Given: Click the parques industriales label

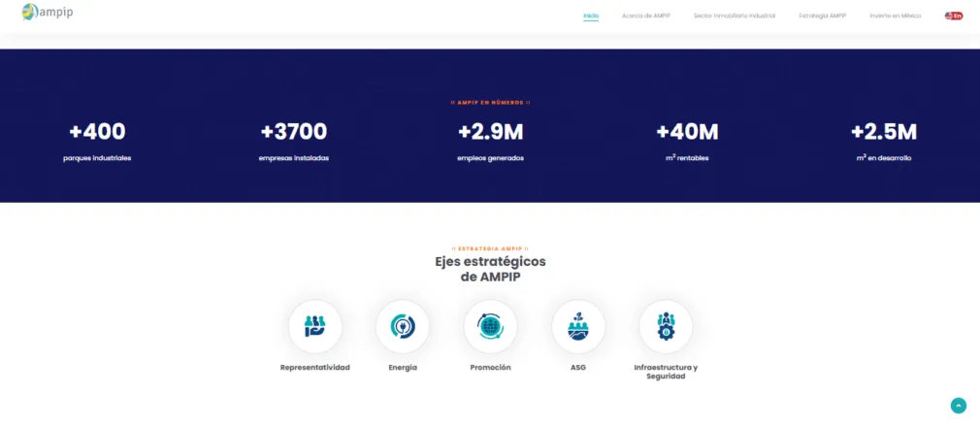Looking at the screenshot, I should (97, 158).
